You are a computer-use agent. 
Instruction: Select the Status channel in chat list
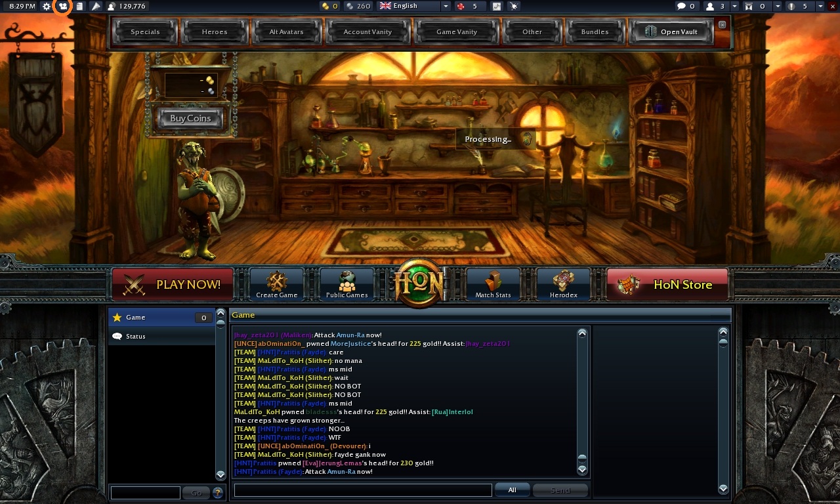pyautogui.click(x=161, y=336)
